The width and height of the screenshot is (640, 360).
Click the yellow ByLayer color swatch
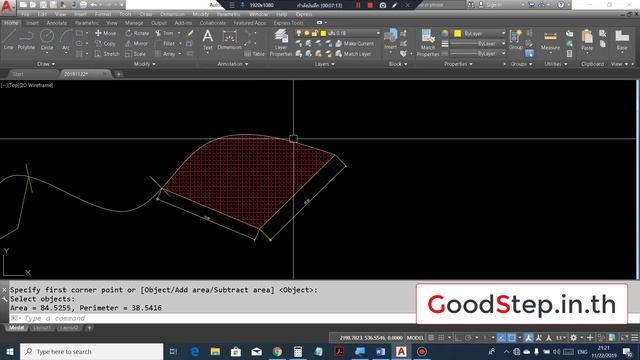pyautogui.click(x=458, y=33)
